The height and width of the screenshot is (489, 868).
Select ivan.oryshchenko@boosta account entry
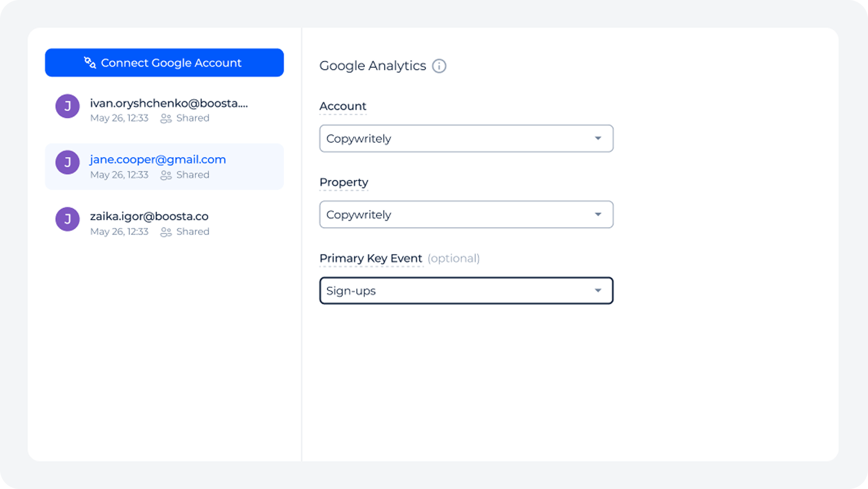169,103
